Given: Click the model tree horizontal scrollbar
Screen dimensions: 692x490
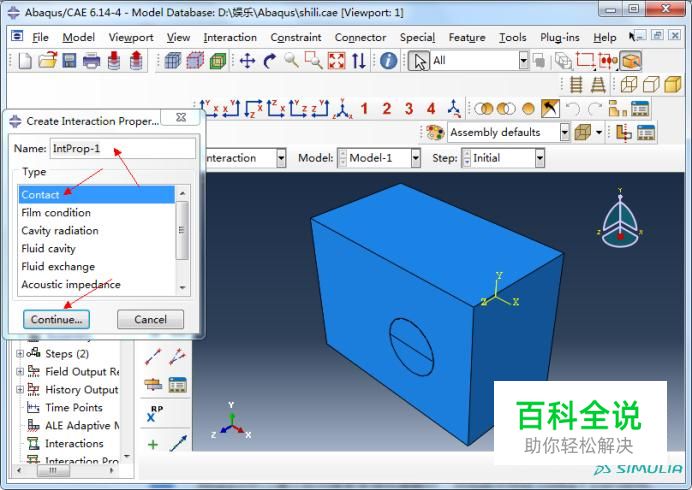Looking at the screenshot, I should click(x=53, y=471).
